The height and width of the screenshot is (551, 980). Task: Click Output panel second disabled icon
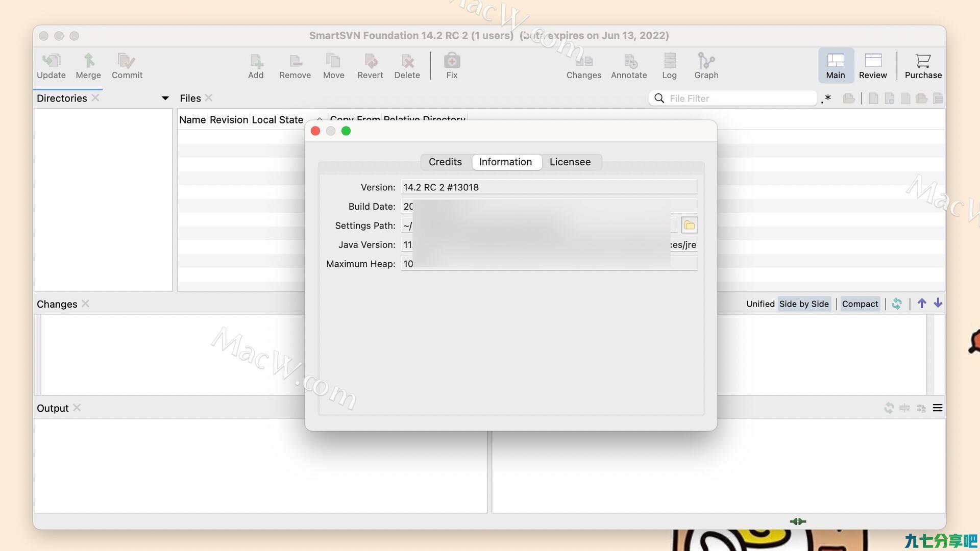click(x=904, y=408)
